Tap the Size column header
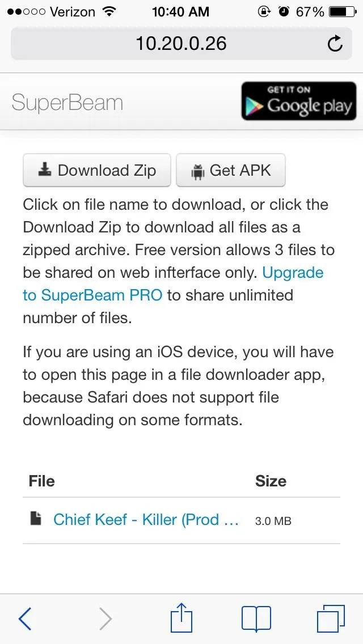 (271, 481)
